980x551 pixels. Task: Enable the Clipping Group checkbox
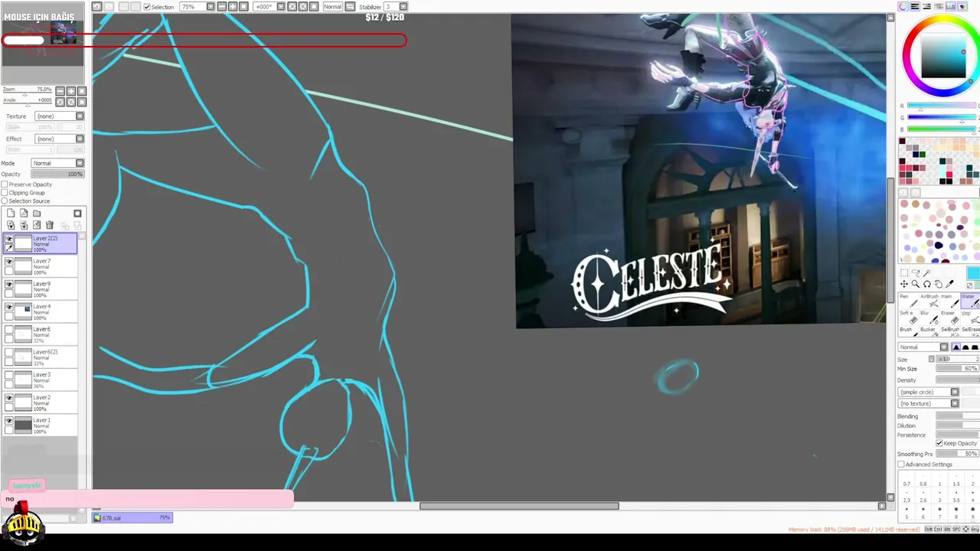(x=5, y=193)
